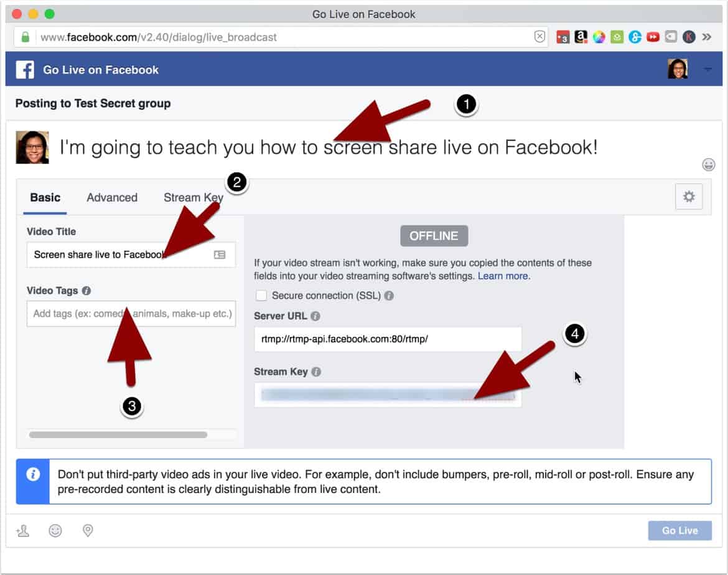Click the autofill icon in Video Title field
The image size is (728, 575).
click(220, 255)
